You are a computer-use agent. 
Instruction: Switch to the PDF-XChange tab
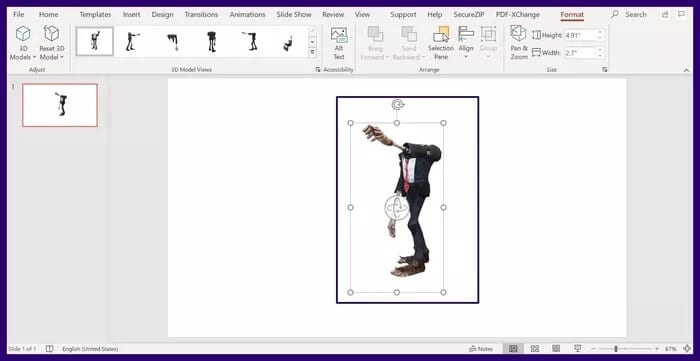coord(517,14)
